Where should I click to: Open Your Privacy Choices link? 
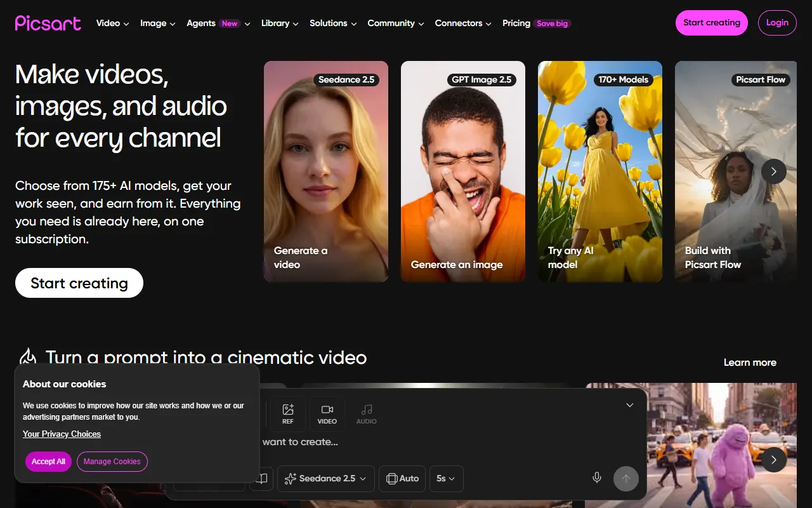coord(62,434)
